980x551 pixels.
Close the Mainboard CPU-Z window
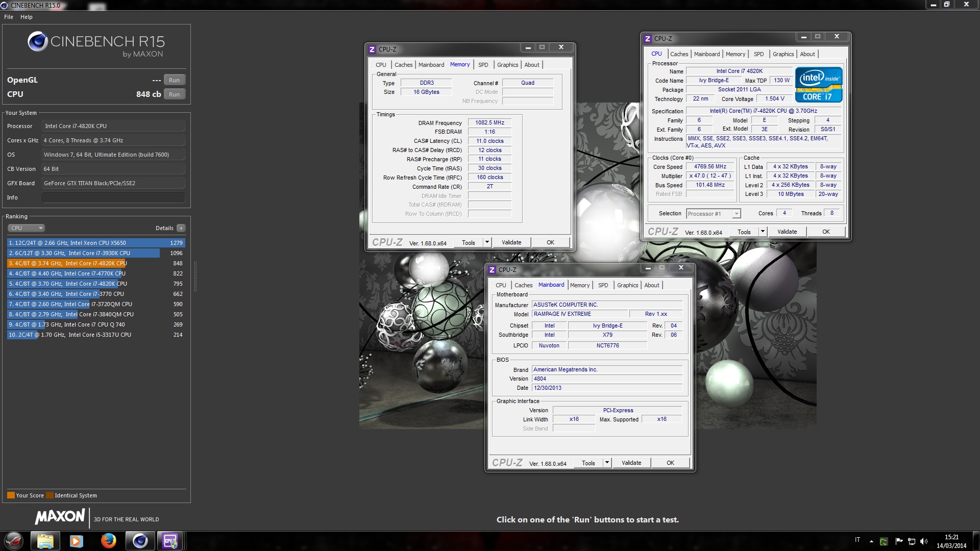pyautogui.click(x=681, y=268)
